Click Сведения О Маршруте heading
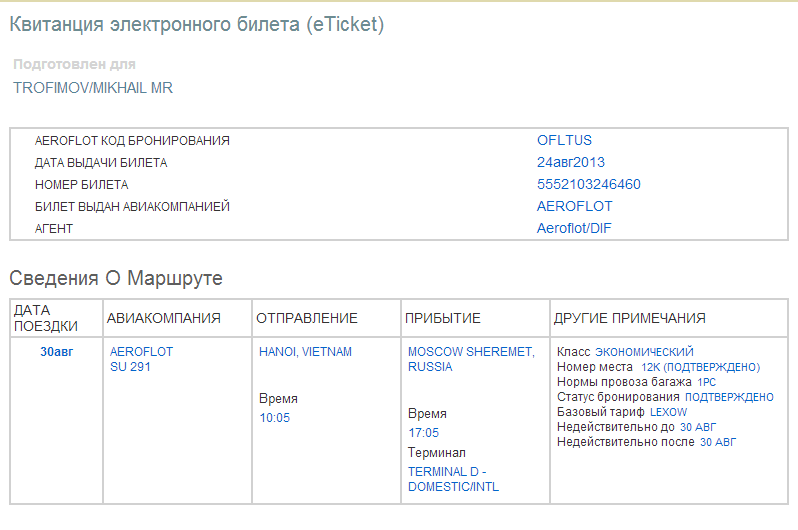This screenshot has width=798, height=530. point(116,277)
